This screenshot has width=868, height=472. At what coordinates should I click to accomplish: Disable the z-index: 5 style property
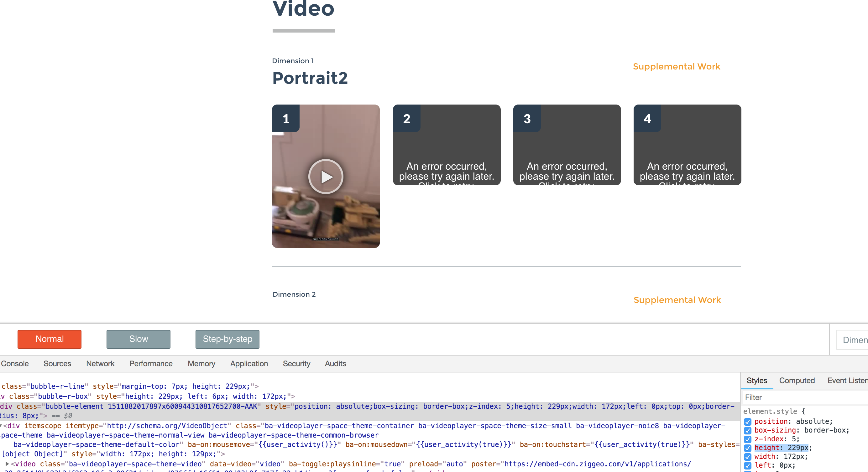(x=747, y=439)
